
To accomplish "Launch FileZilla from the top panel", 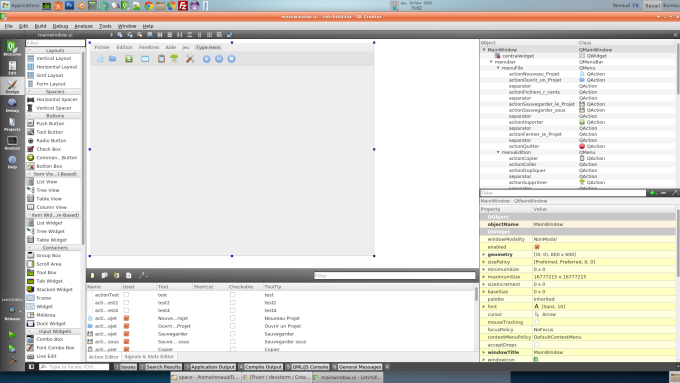I will click(x=183, y=6).
